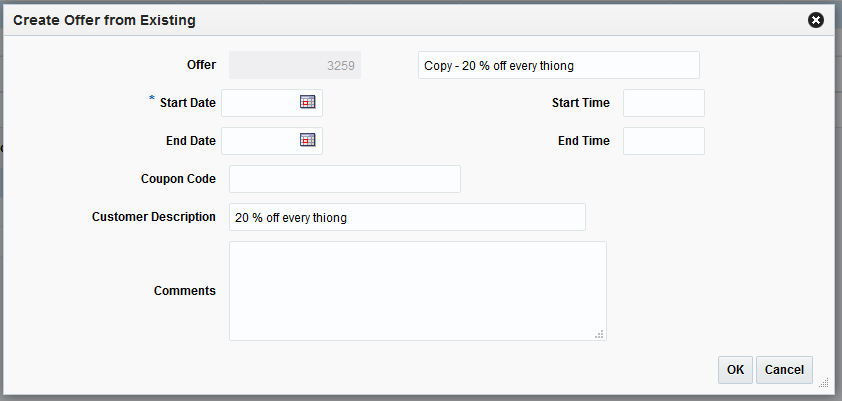The height and width of the screenshot is (401, 842).
Task: Click the Cancel button
Action: pyautogui.click(x=784, y=370)
